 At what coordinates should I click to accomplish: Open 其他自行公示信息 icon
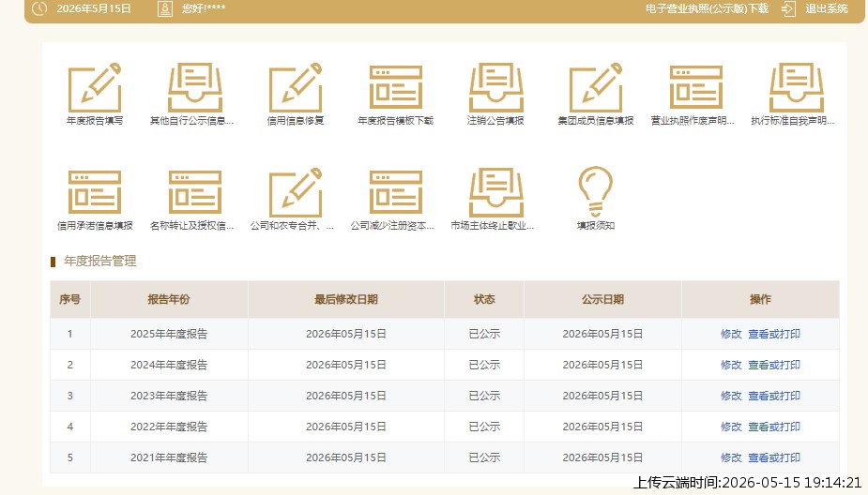[195, 88]
